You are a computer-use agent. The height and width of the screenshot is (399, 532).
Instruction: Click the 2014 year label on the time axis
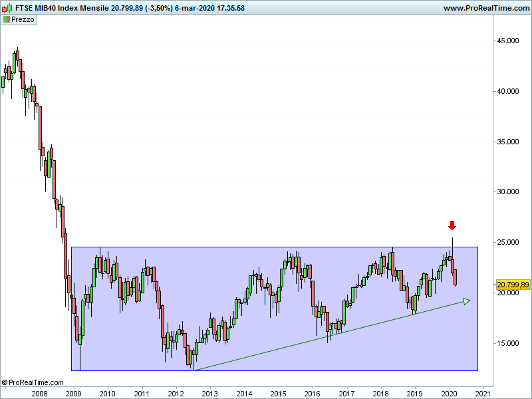244,394
